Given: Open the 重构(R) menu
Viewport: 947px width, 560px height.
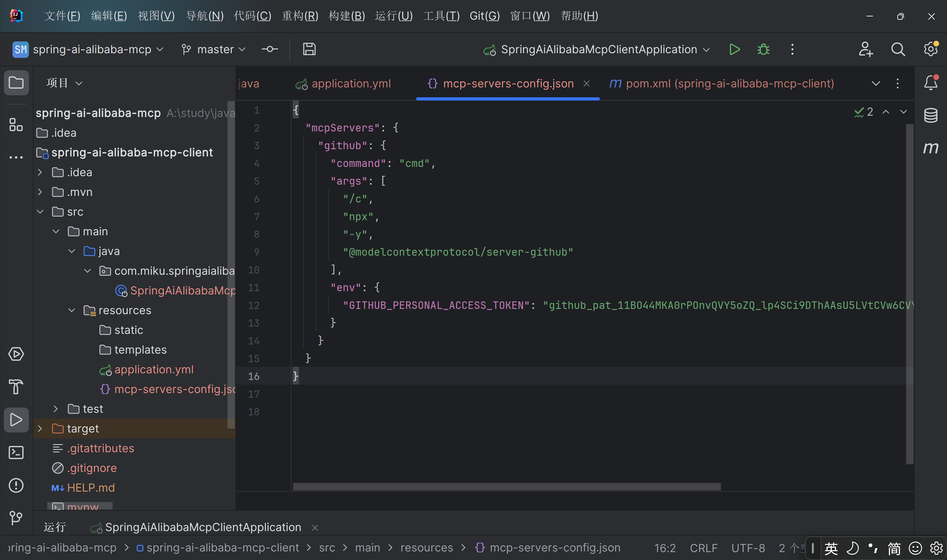Looking at the screenshot, I should [x=300, y=16].
